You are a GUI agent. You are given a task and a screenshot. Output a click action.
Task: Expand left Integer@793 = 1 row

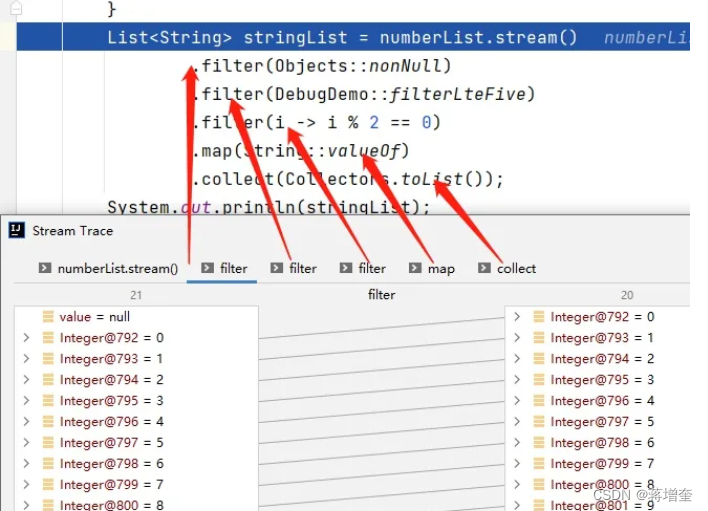tap(26, 358)
